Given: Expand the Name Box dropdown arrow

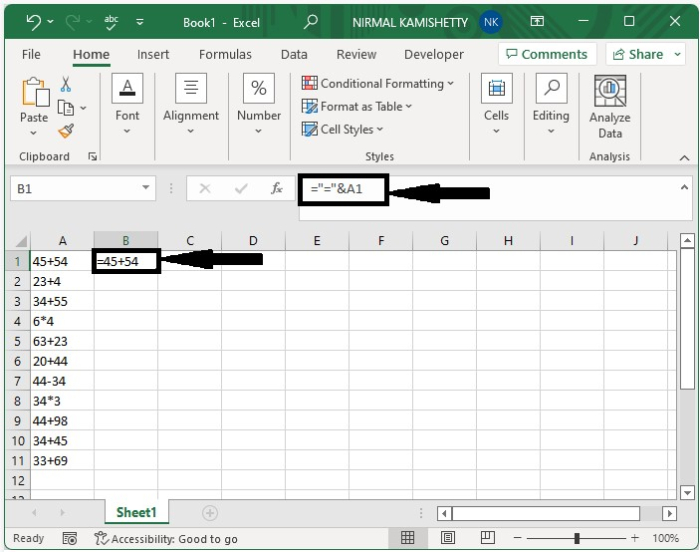Looking at the screenshot, I should (x=146, y=188).
